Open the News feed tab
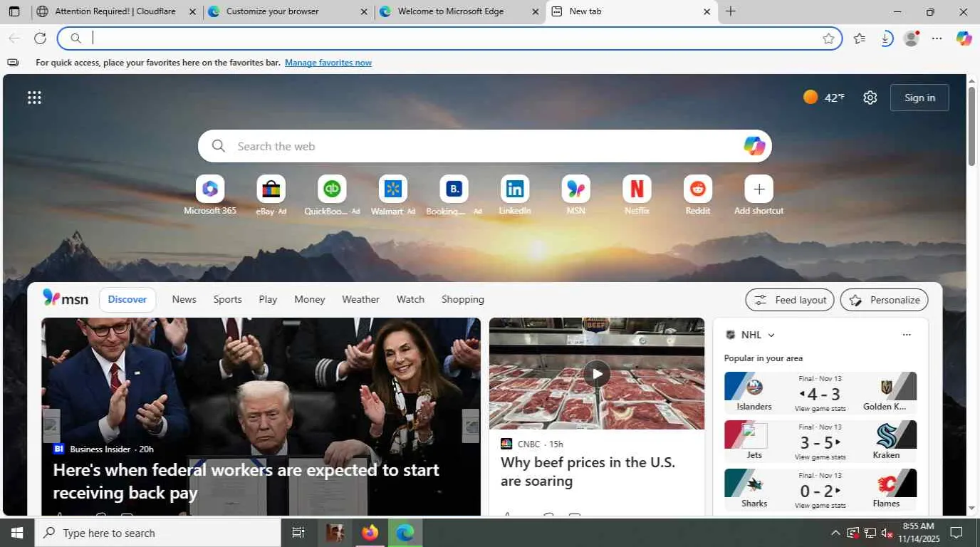 [x=184, y=299]
